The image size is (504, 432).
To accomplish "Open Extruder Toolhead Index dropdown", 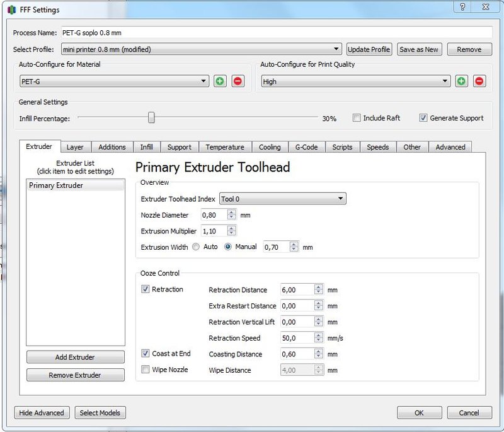I will pyautogui.click(x=283, y=199).
